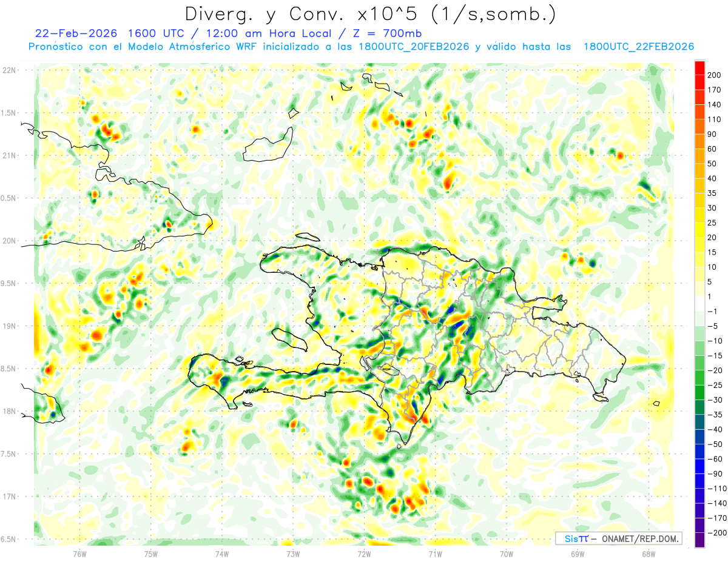Screen dimensions: 728x562
Task: Click the bottom purple segment of color bar
Action: tap(699, 541)
